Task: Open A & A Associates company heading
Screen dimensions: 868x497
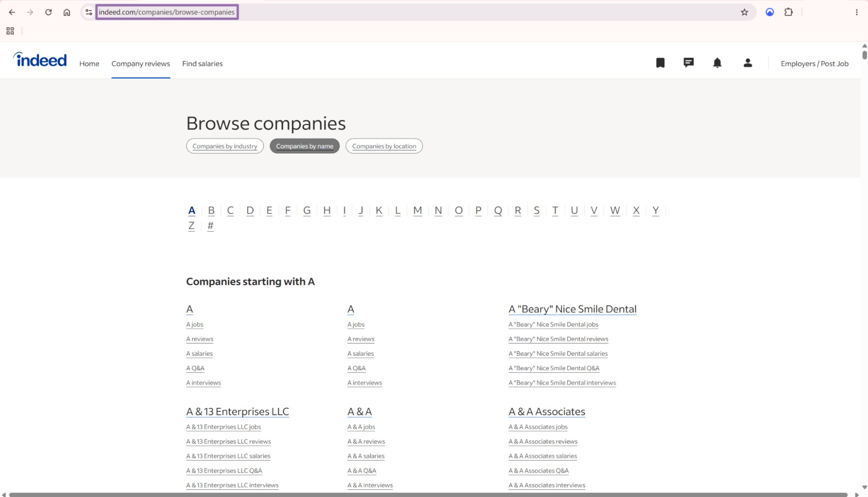Action: click(x=547, y=411)
